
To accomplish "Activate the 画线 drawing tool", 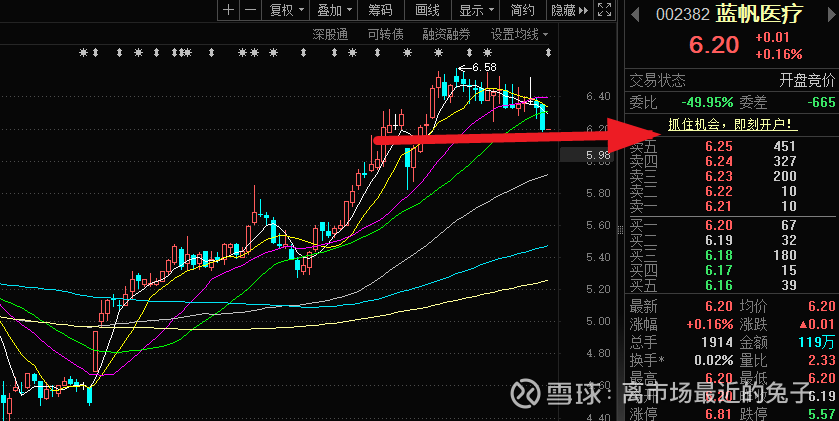I will point(427,10).
